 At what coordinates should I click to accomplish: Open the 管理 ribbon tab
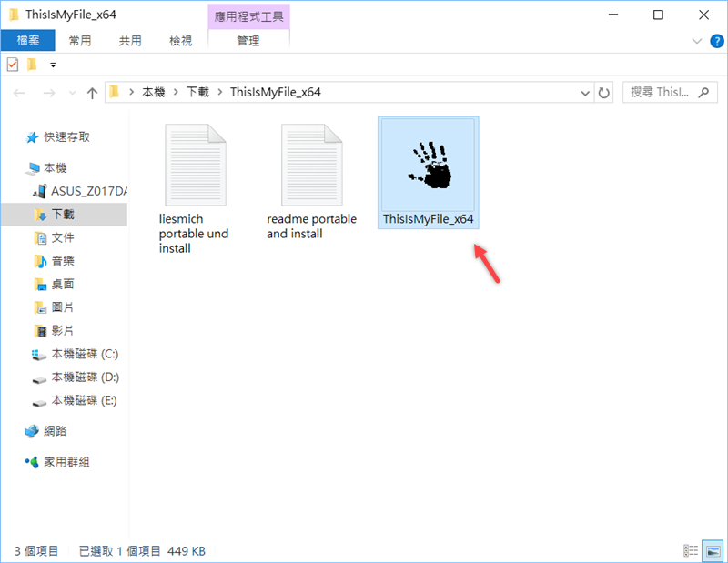248,41
